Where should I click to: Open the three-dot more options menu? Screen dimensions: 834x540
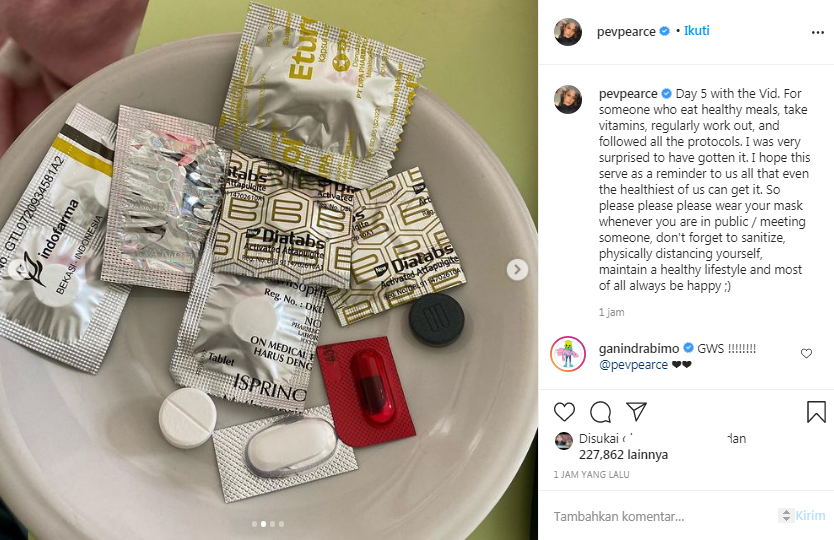click(x=818, y=32)
